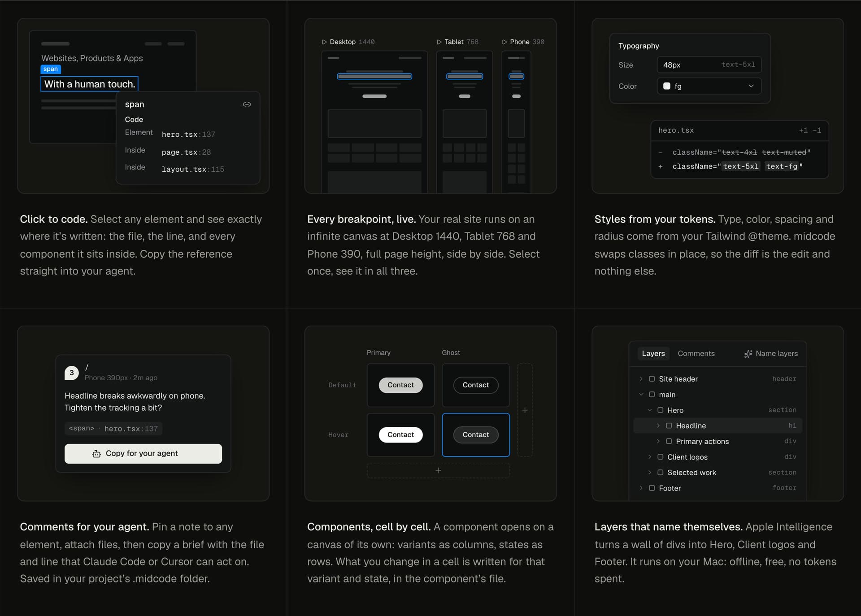
Task: Click Copy for your agent button
Action: coord(143,454)
